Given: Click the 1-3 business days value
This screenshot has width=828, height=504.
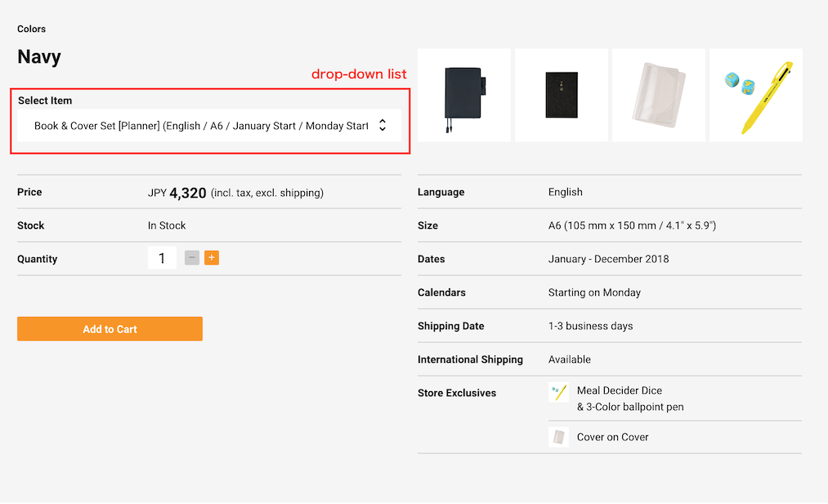Looking at the screenshot, I should tap(590, 326).
